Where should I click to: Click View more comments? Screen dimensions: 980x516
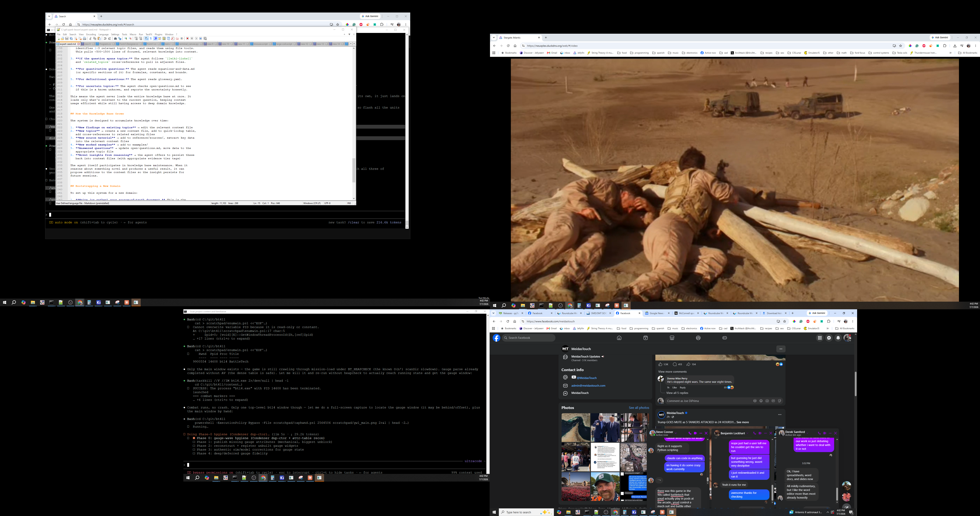[672, 372]
